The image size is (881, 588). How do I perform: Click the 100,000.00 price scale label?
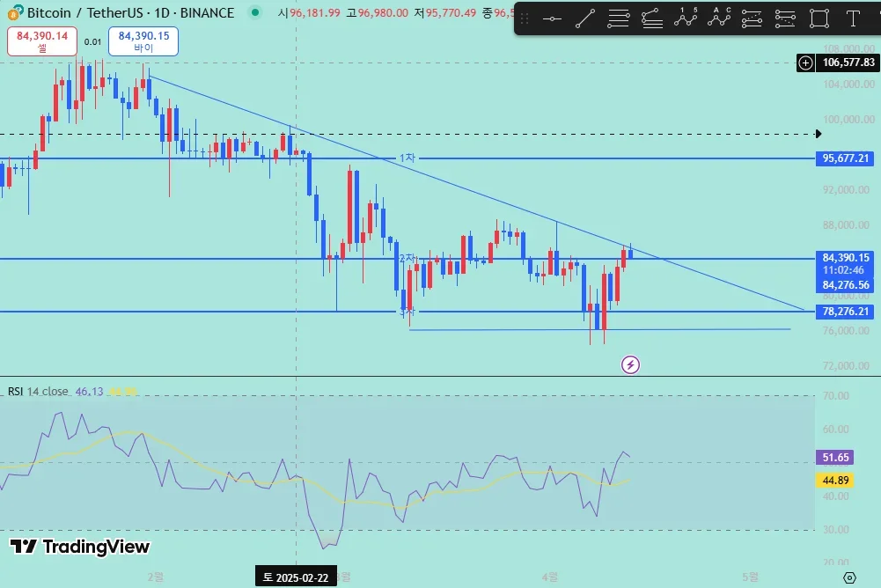point(848,119)
